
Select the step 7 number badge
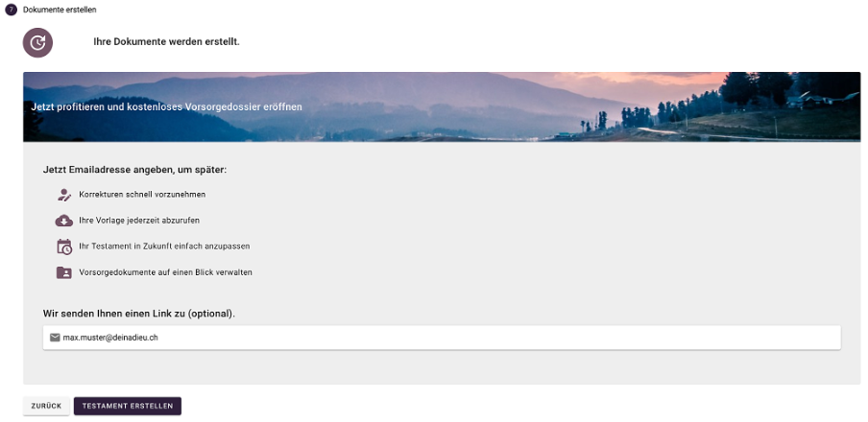click(x=12, y=10)
